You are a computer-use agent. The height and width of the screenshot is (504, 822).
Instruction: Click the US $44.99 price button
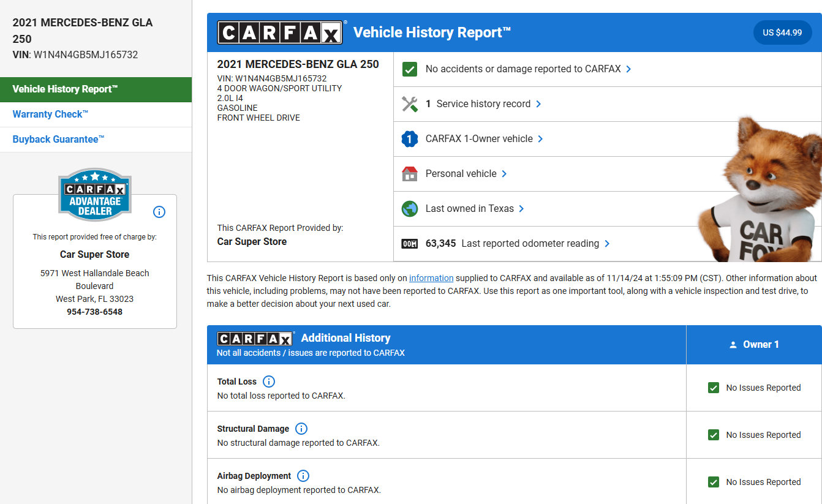(x=782, y=33)
